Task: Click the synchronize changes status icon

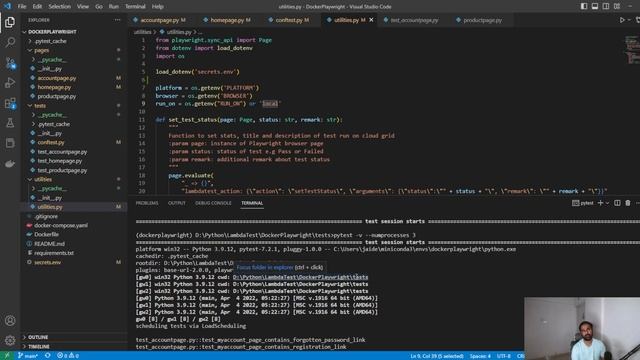Action: tap(48, 356)
